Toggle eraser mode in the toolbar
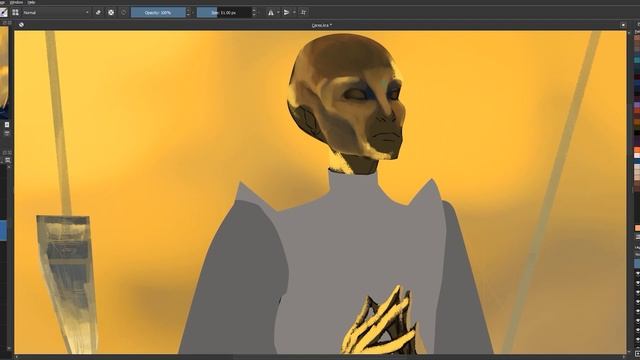640x360 pixels. tap(98, 13)
